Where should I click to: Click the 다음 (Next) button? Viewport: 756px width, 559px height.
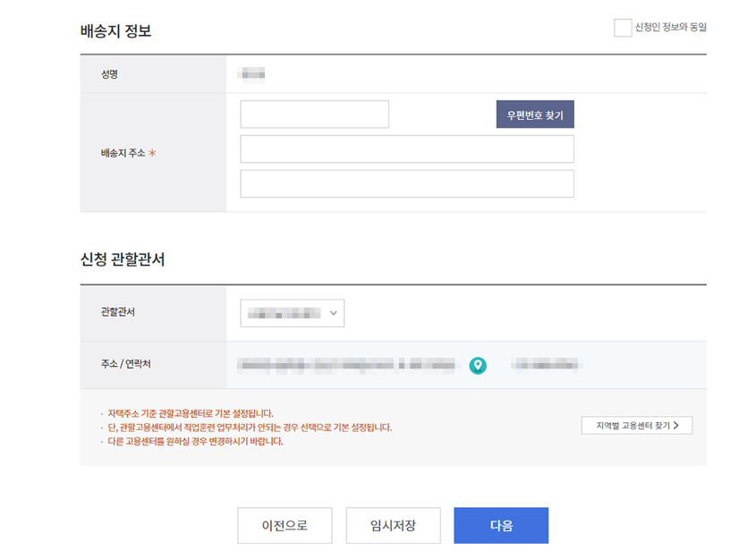(x=501, y=525)
